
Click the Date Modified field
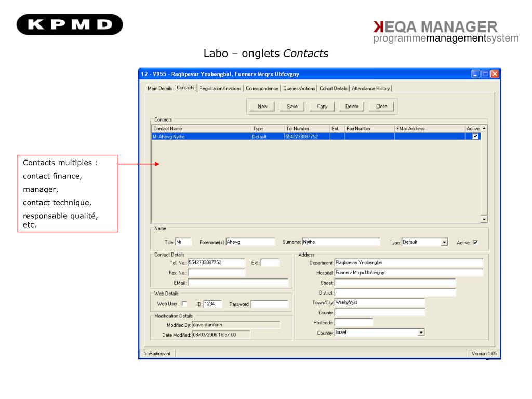(221, 335)
